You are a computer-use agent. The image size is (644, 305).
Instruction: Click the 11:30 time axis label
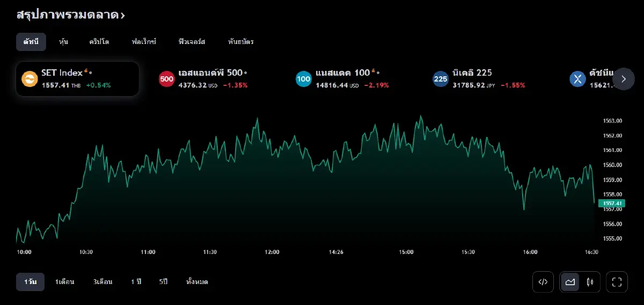210,252
